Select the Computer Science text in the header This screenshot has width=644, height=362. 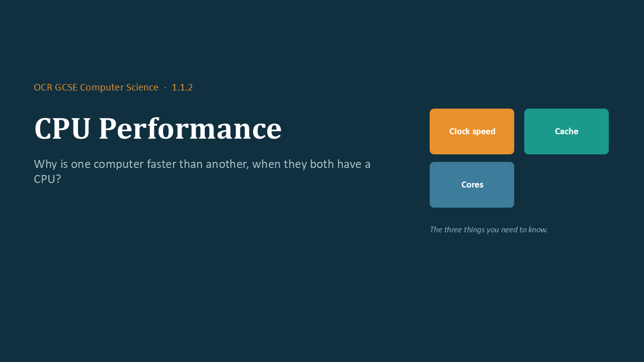pyautogui.click(x=119, y=87)
